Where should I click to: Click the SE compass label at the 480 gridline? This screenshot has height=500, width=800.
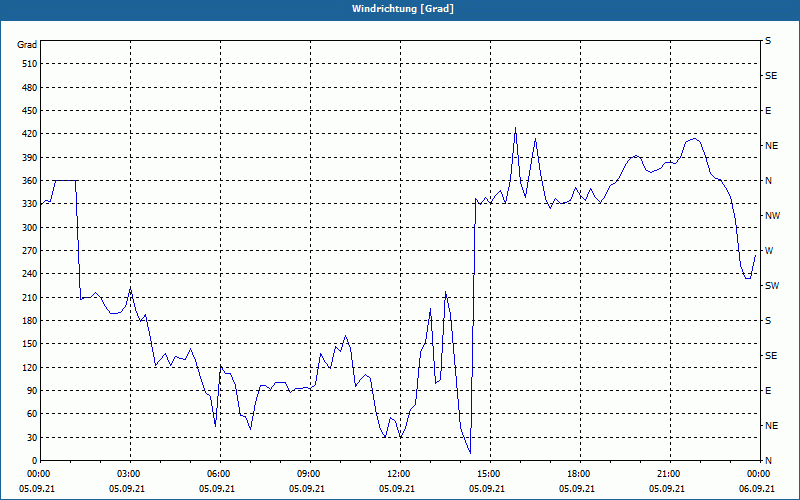(x=771, y=76)
